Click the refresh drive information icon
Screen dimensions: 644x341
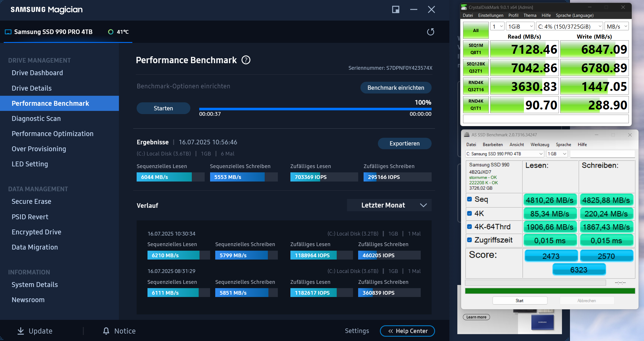pyautogui.click(x=431, y=32)
